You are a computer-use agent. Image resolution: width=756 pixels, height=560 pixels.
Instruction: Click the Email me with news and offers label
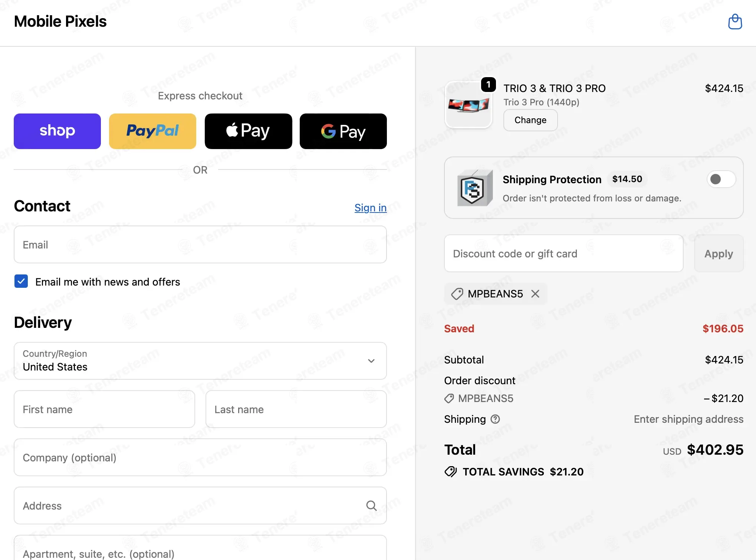click(x=108, y=282)
